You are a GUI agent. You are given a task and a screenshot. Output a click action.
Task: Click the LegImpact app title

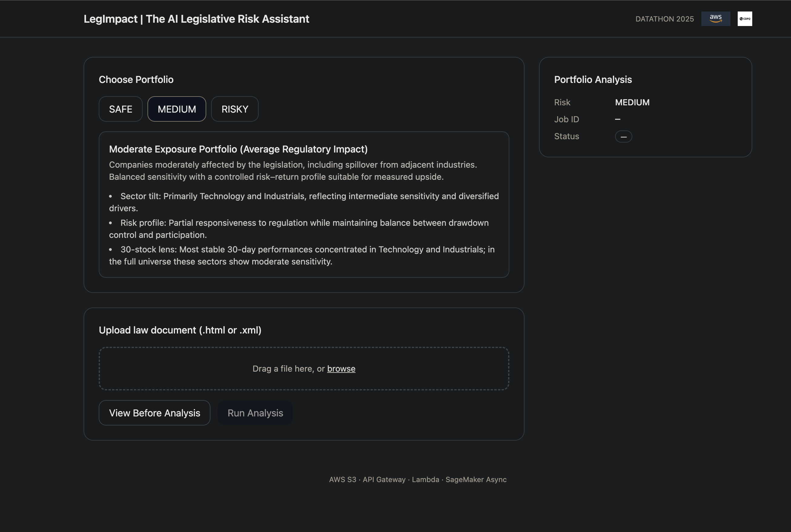pyautogui.click(x=196, y=19)
